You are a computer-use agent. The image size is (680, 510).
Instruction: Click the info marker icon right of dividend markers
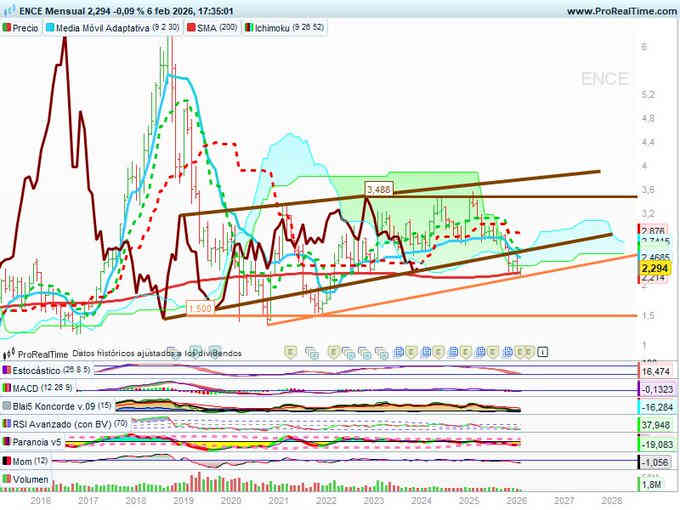coord(543,352)
